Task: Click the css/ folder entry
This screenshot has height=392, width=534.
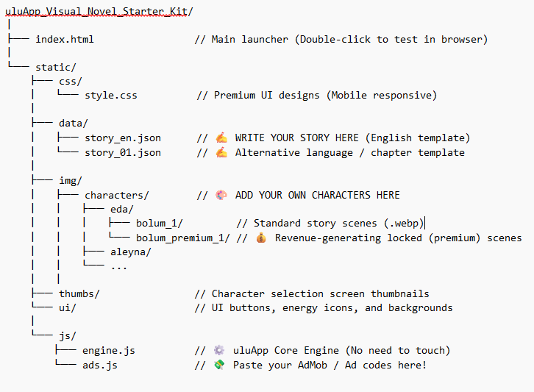Action: pos(70,82)
